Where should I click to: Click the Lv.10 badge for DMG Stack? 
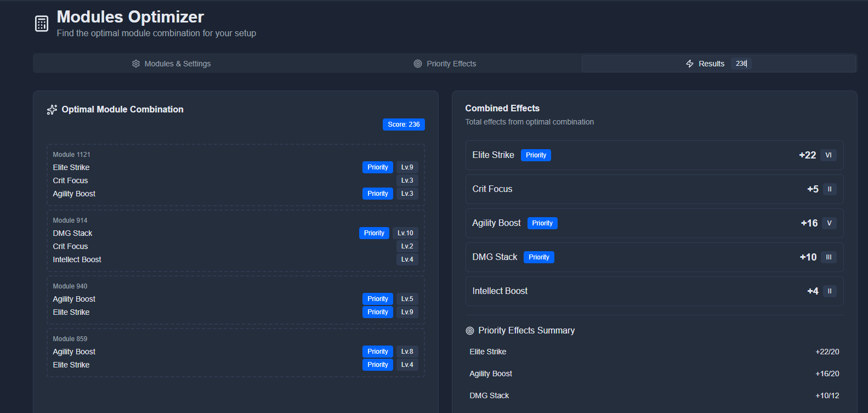point(406,233)
